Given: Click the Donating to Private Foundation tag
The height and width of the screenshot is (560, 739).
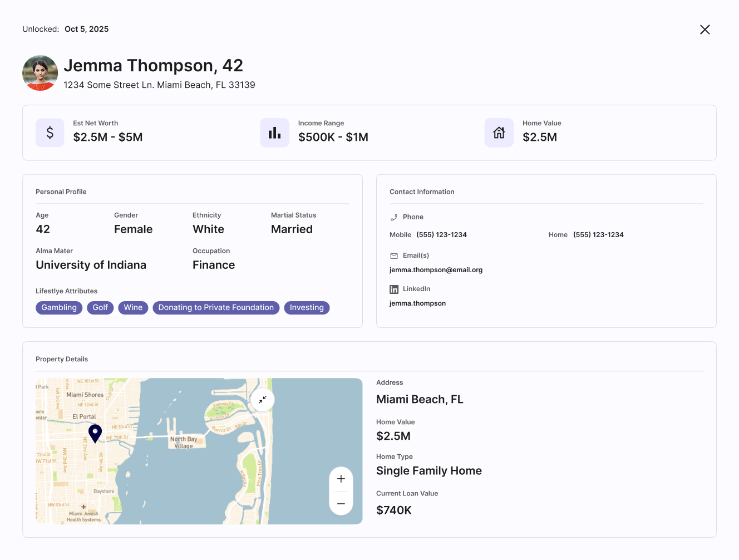Looking at the screenshot, I should coord(216,308).
